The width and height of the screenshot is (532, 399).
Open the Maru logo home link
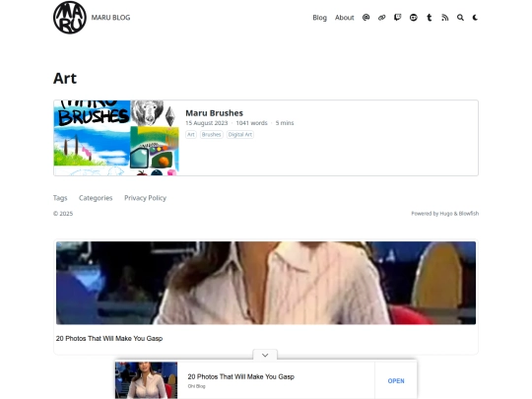(x=70, y=18)
